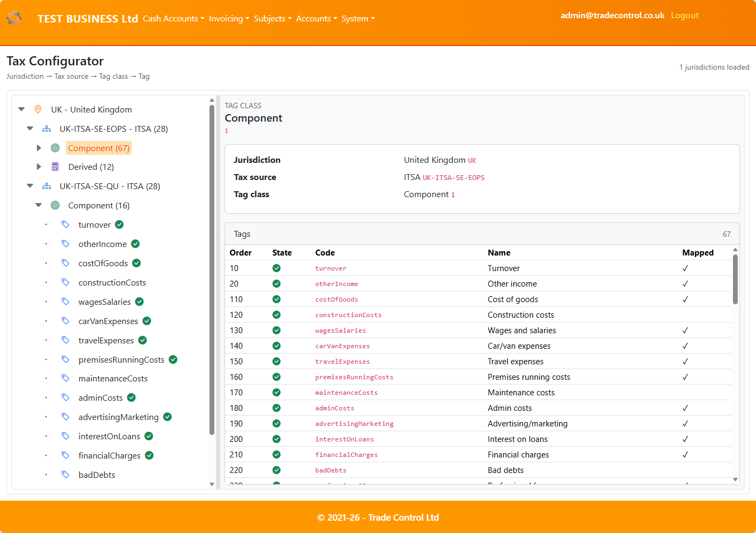Toggle the green check badge on otherIncome
Screen dimensions: 756x533
point(135,244)
